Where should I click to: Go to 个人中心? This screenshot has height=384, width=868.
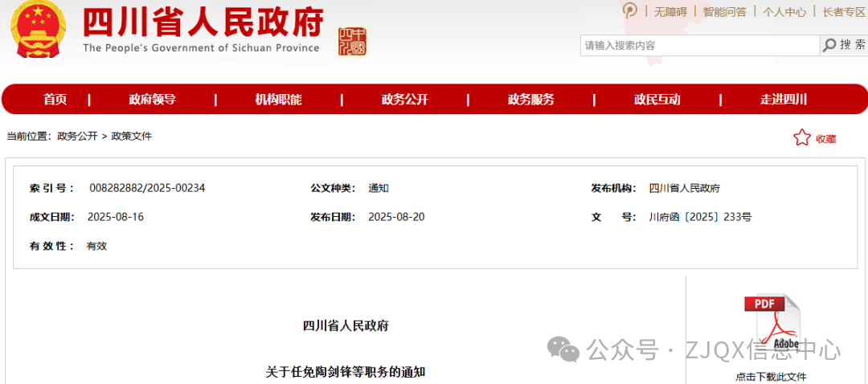(x=784, y=12)
